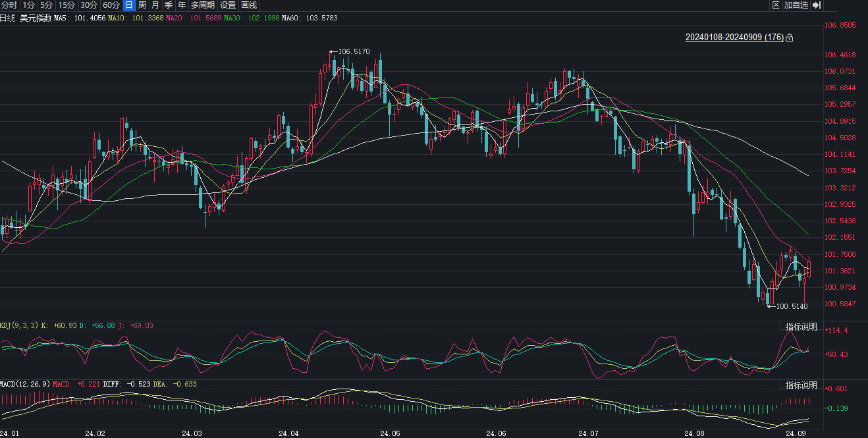Click the 100.5140 low price marker
Screen dimensions: 868x438
point(791,306)
